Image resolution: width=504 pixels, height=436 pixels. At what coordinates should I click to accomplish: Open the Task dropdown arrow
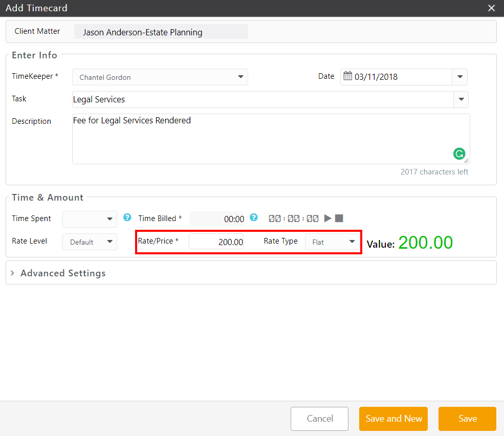coord(461,99)
